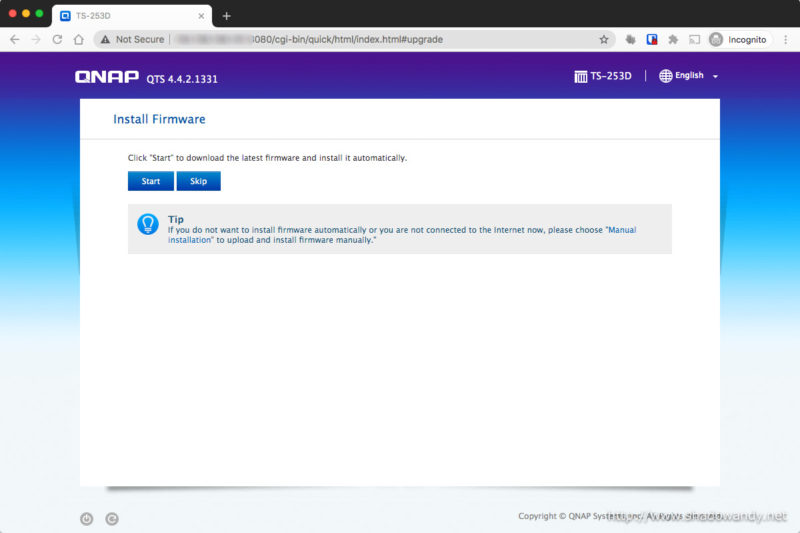800x533 pixels.
Task: Open a new browser tab
Action: click(227, 15)
